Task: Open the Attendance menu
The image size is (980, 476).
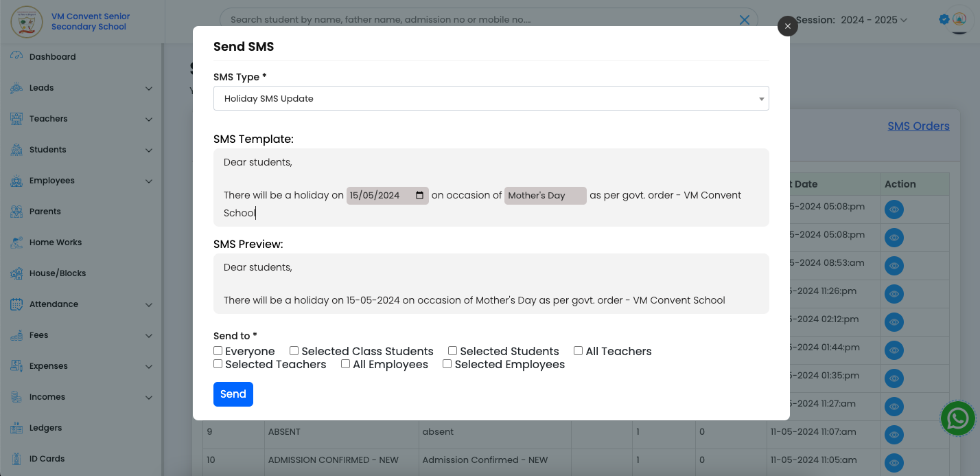Action: [54, 304]
